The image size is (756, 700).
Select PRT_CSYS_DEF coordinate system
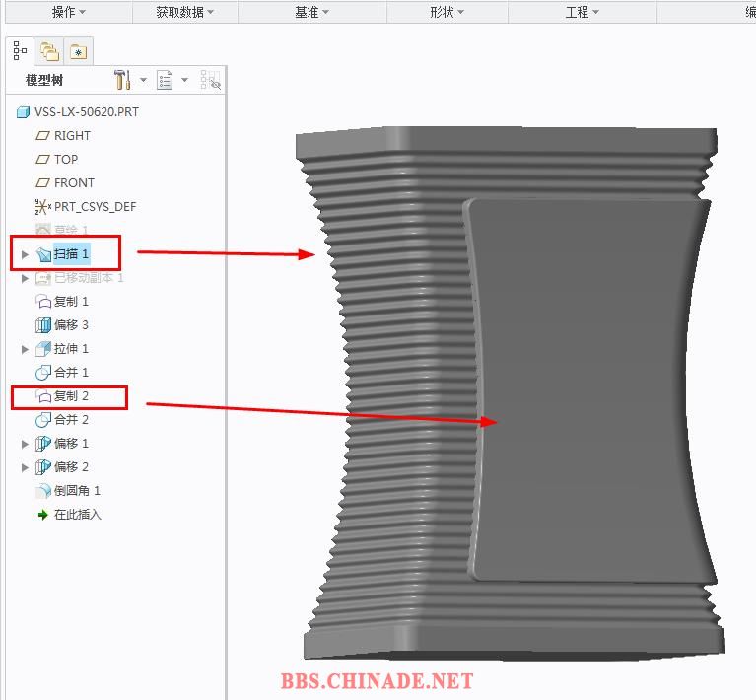(x=95, y=206)
